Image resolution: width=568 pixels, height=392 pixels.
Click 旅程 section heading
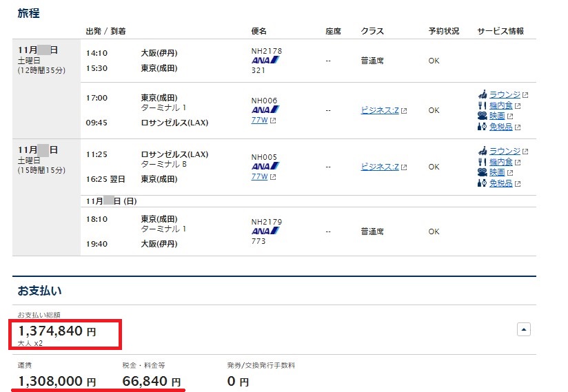point(29,13)
